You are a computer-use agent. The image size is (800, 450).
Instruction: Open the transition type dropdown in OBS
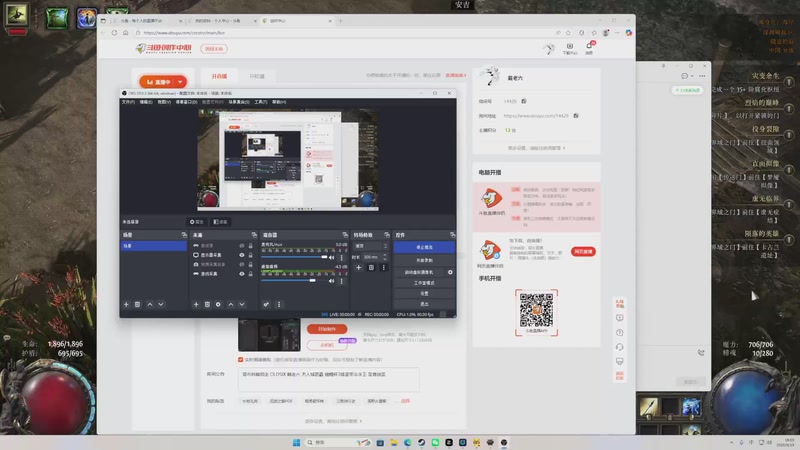tap(371, 246)
